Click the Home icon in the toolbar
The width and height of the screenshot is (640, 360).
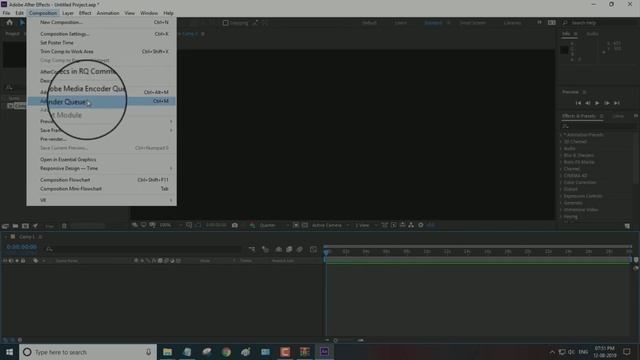click(9, 23)
